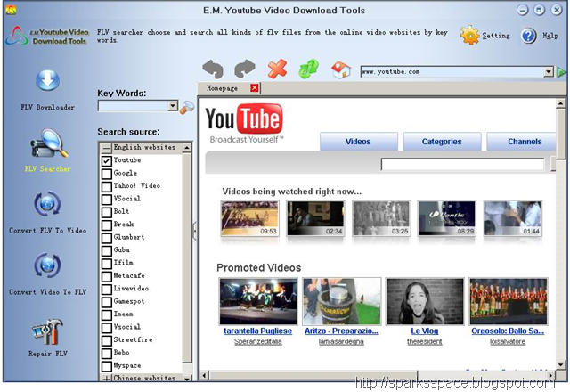Screen dimensions: 570x392
Task: Enable the Ifilm search source
Action: coord(107,264)
